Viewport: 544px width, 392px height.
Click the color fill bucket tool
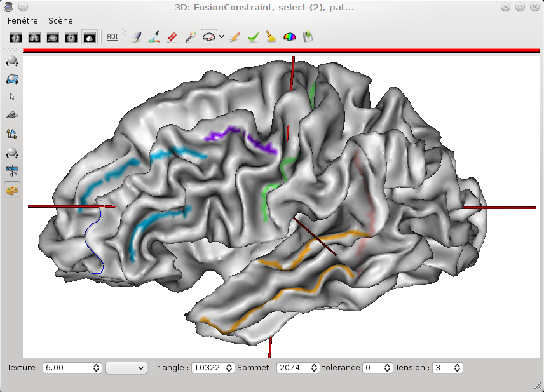(154, 37)
